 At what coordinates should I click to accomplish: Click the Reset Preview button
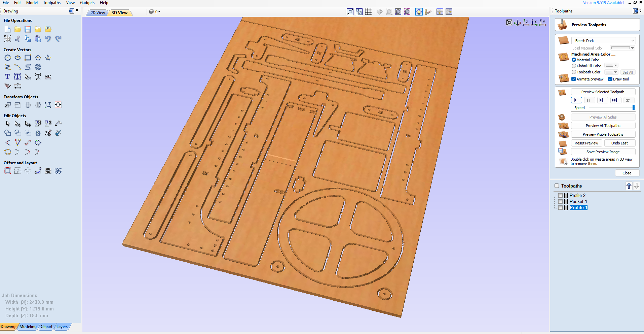coord(586,143)
